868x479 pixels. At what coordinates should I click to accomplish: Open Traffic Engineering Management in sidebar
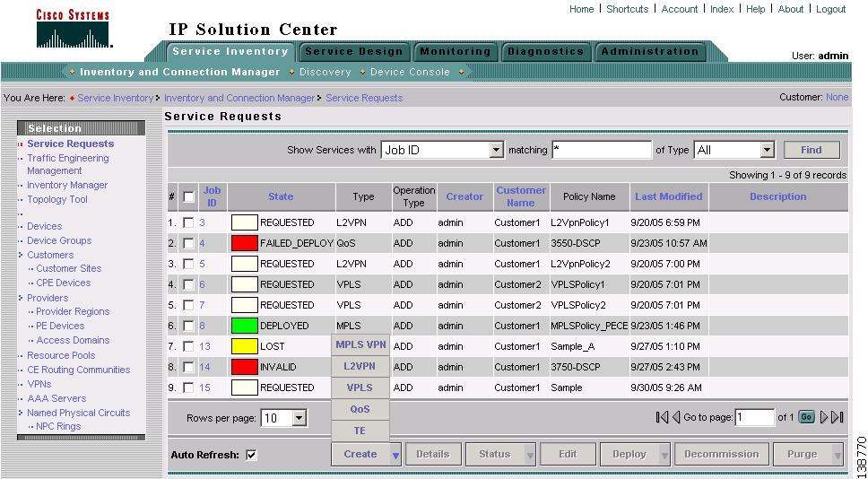(67, 164)
